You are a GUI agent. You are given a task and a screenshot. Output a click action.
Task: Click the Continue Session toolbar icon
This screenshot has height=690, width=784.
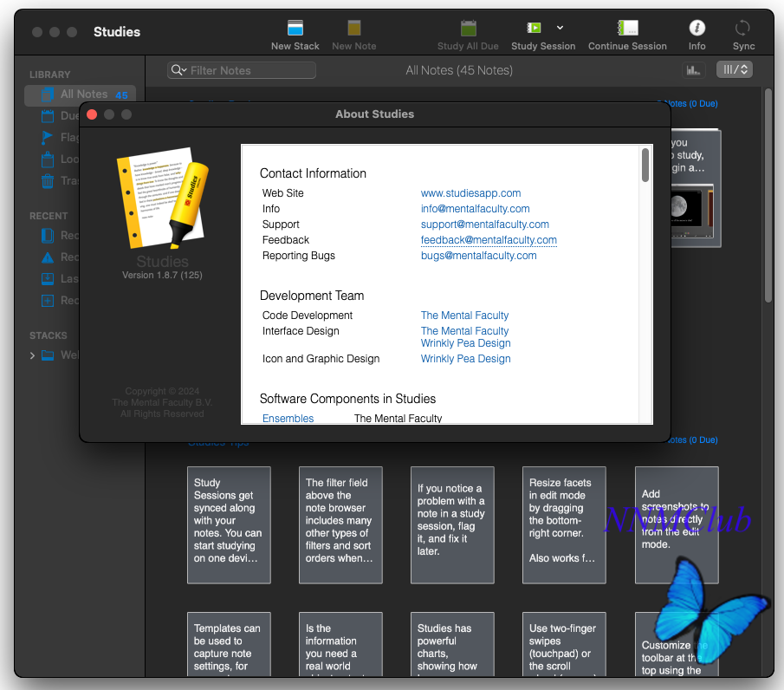627,28
